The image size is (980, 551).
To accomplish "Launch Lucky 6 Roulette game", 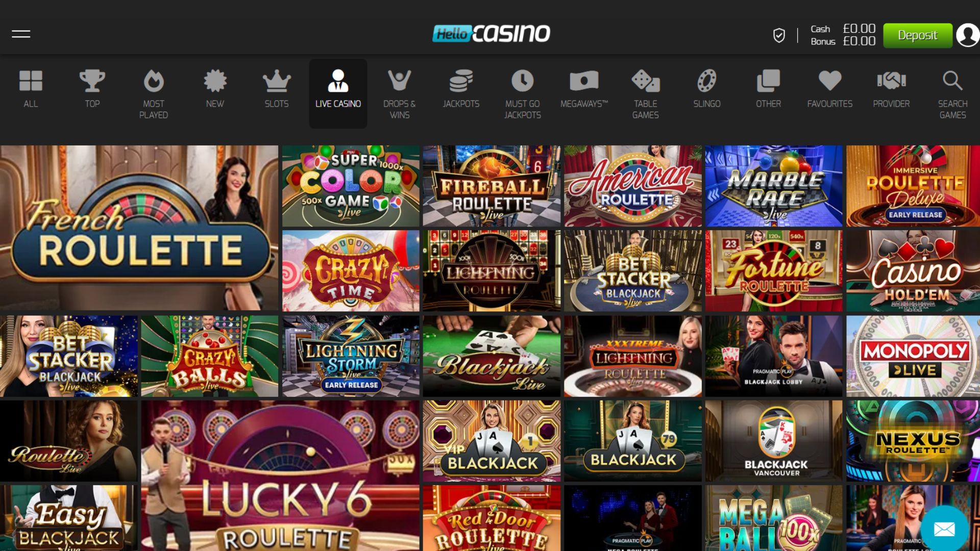I will tap(280, 475).
